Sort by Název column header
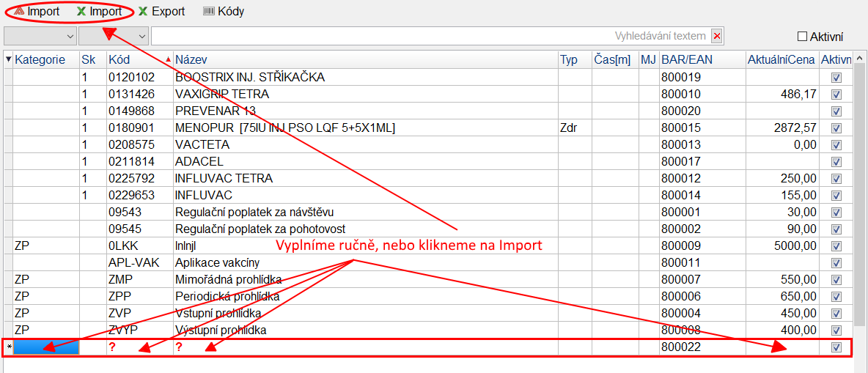The image size is (868, 373). pos(192,59)
